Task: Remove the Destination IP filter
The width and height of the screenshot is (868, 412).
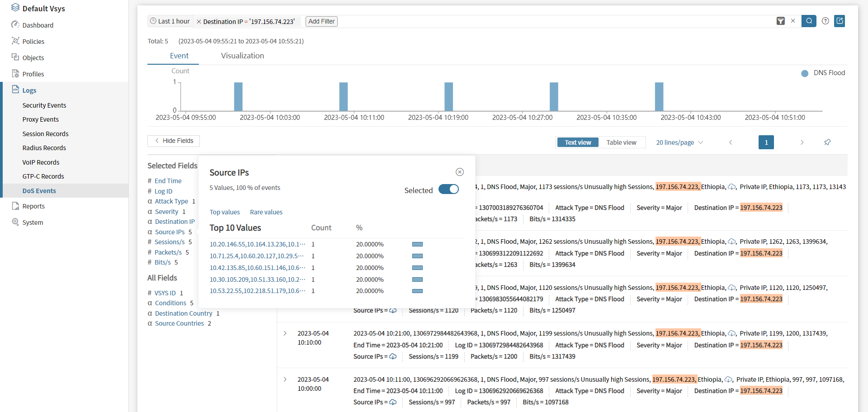Action: point(199,22)
